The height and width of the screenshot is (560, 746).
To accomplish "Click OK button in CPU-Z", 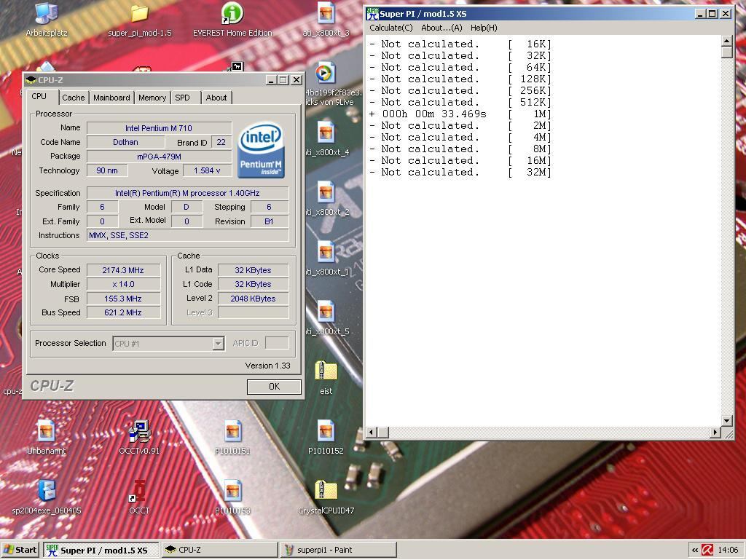I will pyautogui.click(x=274, y=387).
